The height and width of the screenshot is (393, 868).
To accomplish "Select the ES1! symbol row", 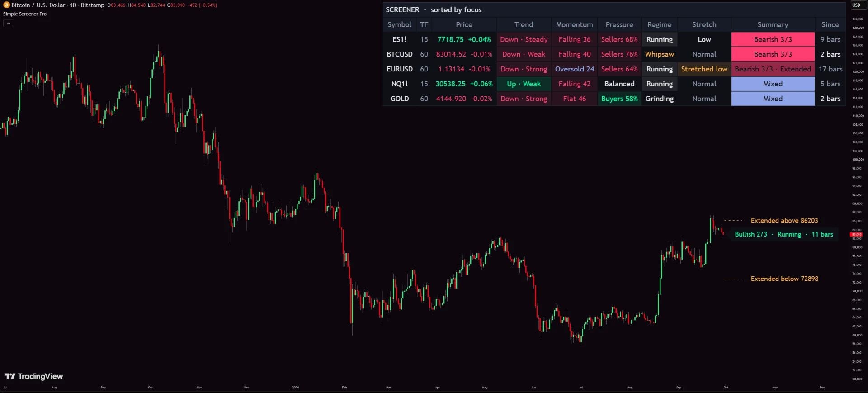I will click(614, 39).
